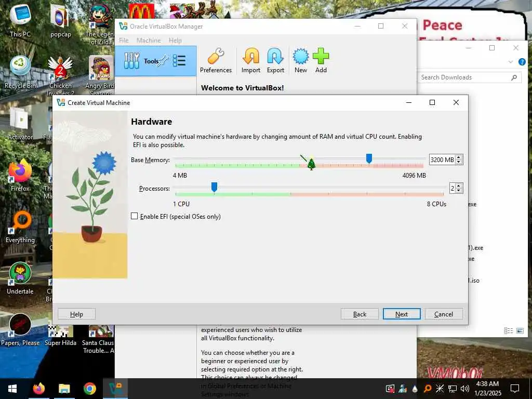Screen dimensions: 532x399
Task: Switch Downloads window to details view
Action: coord(508,330)
